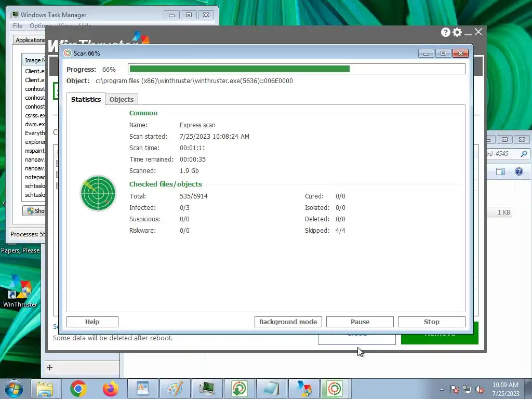This screenshot has width=532, height=399.
Task: Click Processes count in Task Manager status bar
Action: click(28, 234)
